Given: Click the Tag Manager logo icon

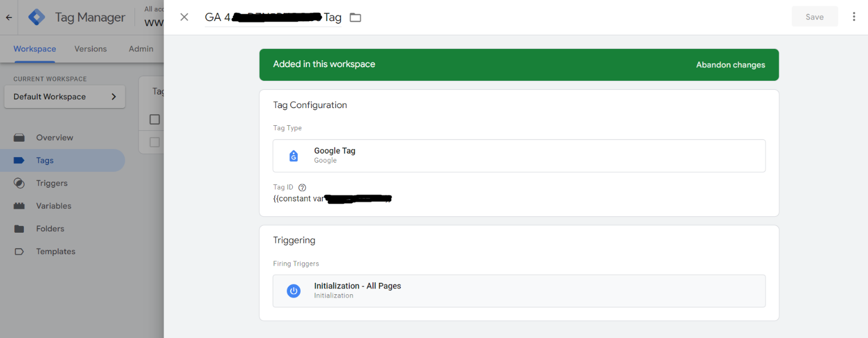Looking at the screenshot, I should coord(36,18).
